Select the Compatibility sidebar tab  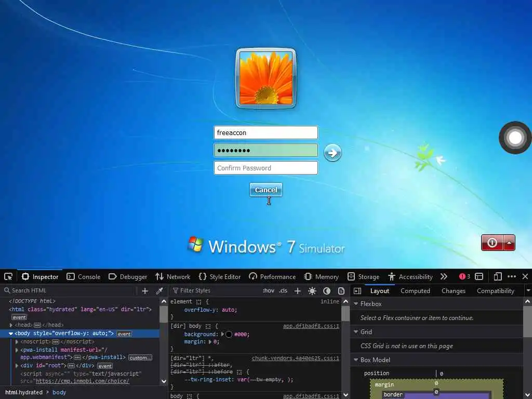click(x=495, y=291)
